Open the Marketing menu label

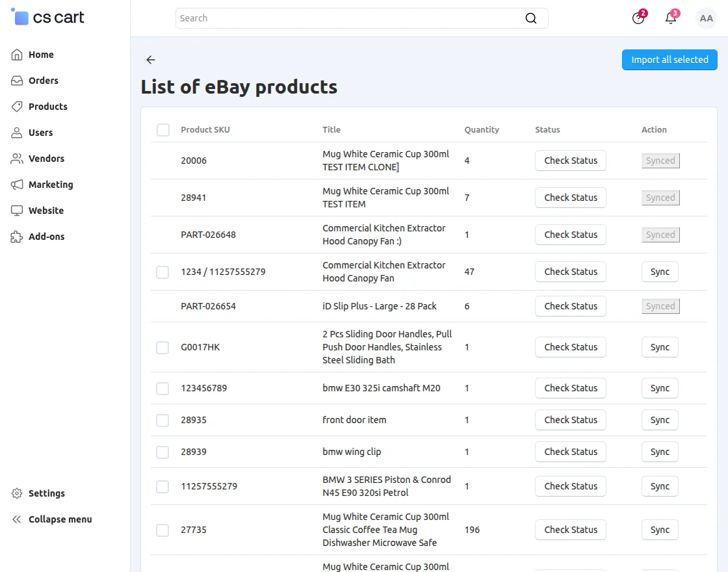point(51,185)
